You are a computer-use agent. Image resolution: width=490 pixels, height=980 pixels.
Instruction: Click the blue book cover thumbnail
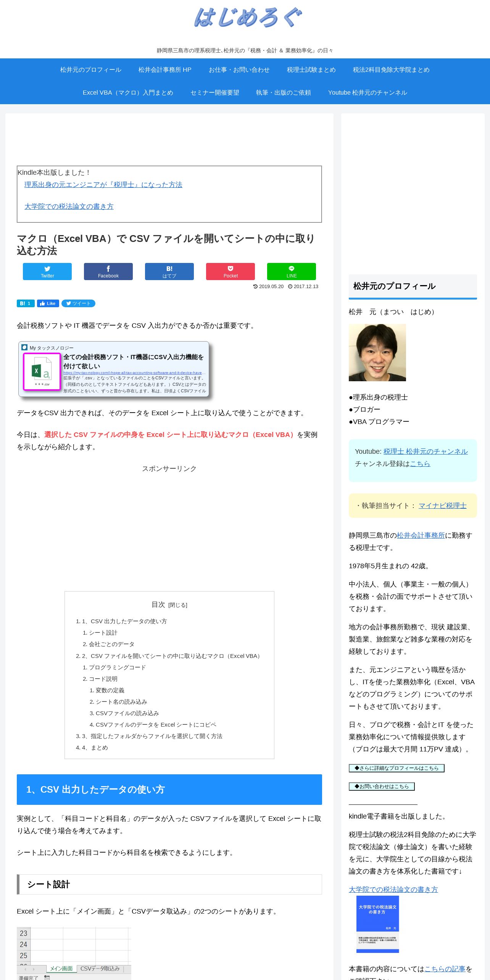point(377,924)
